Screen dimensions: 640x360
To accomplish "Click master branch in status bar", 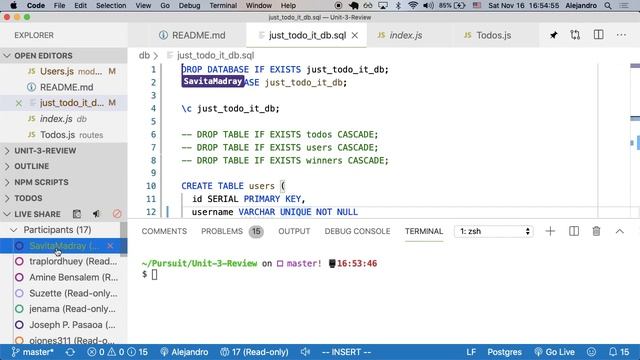I will [32, 352].
